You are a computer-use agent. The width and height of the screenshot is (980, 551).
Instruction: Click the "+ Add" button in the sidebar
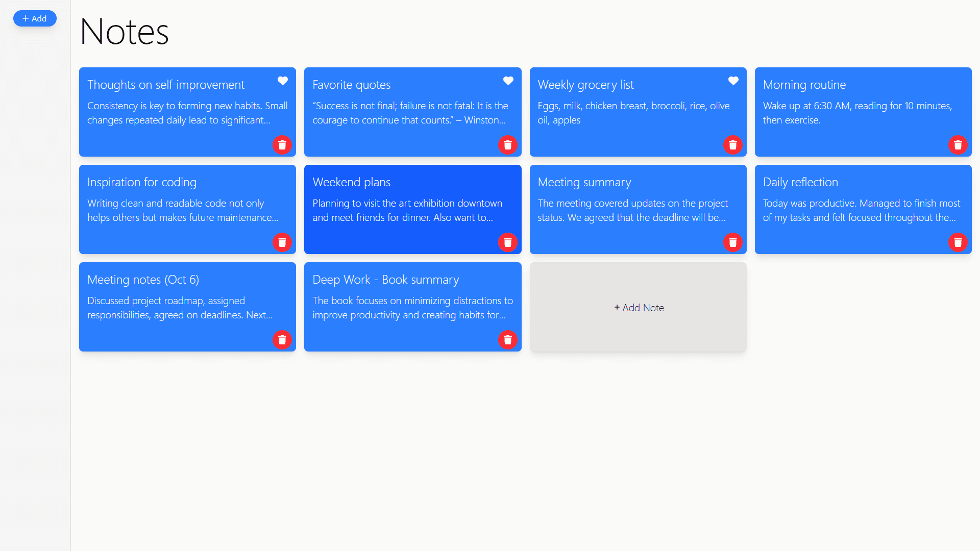coord(35,18)
